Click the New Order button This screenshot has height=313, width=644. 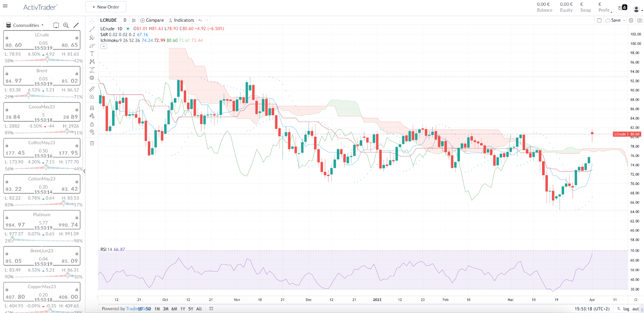(105, 7)
